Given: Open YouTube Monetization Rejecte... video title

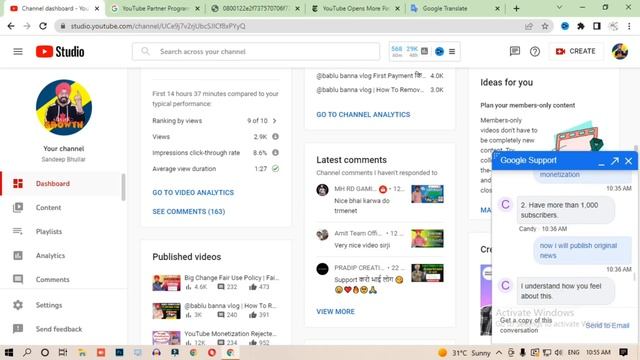Looking at the screenshot, I should click(x=231, y=333).
